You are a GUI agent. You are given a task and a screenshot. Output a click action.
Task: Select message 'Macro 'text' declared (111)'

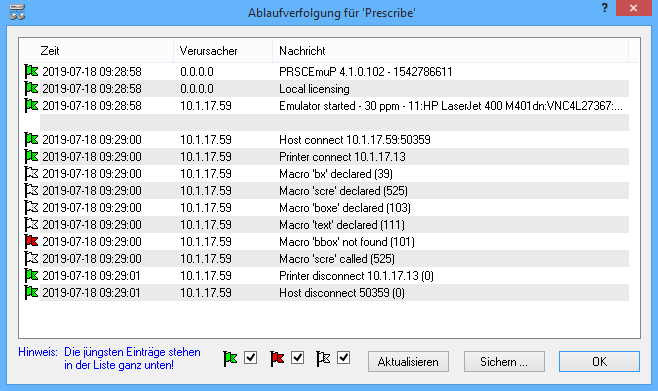(342, 225)
